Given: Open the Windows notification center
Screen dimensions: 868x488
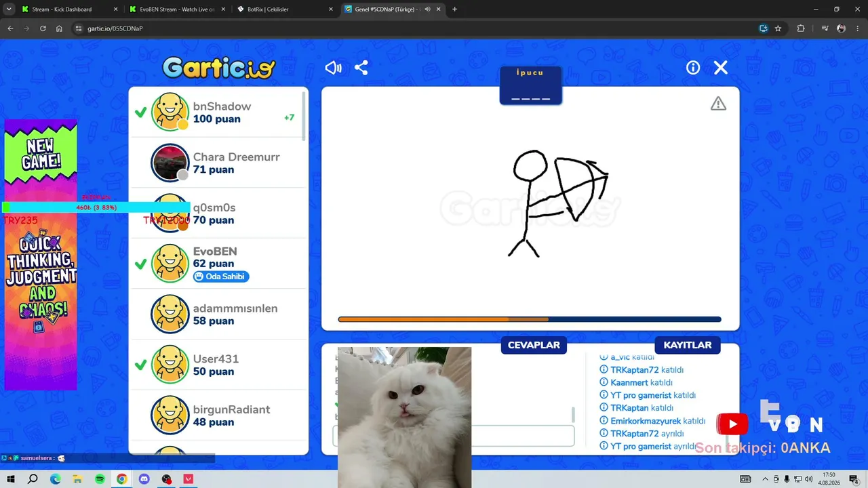Looking at the screenshot, I should pos(854,479).
